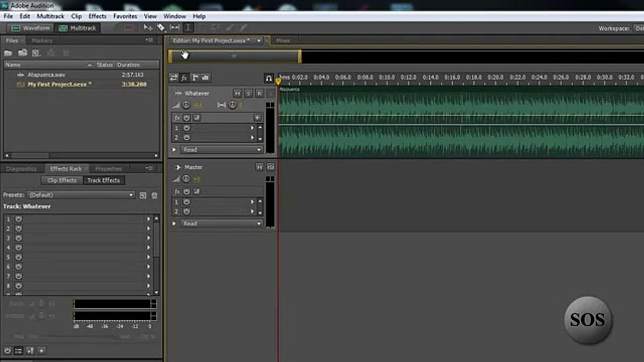Click the Import File icon in Files panel
This screenshot has height=362, width=644.
pyautogui.click(x=22, y=53)
